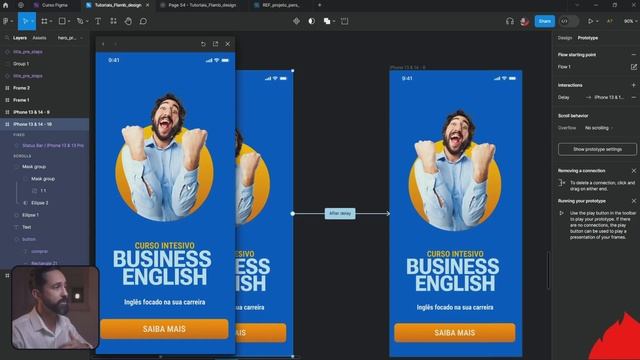Viewport: 640px width, 360px height.
Task: Click the user avatar in toolbar
Action: 524,21
